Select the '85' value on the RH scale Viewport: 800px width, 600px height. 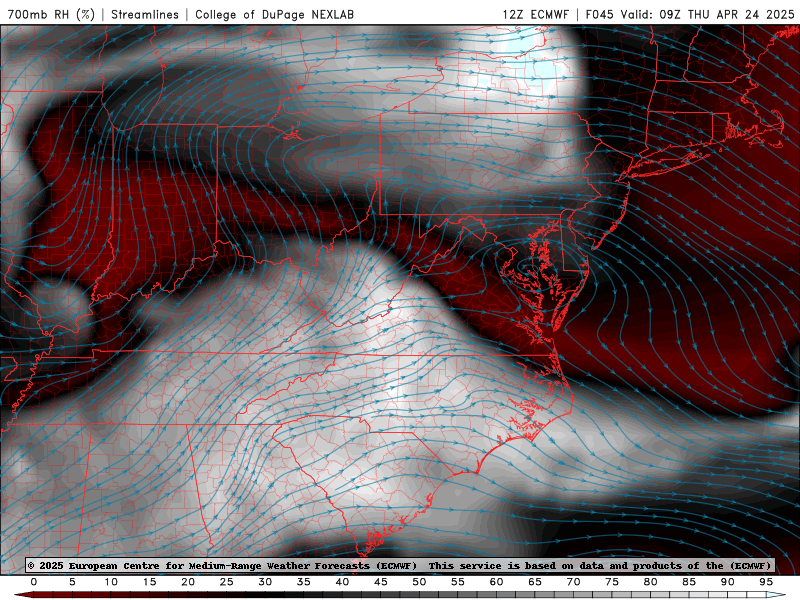coord(689,582)
